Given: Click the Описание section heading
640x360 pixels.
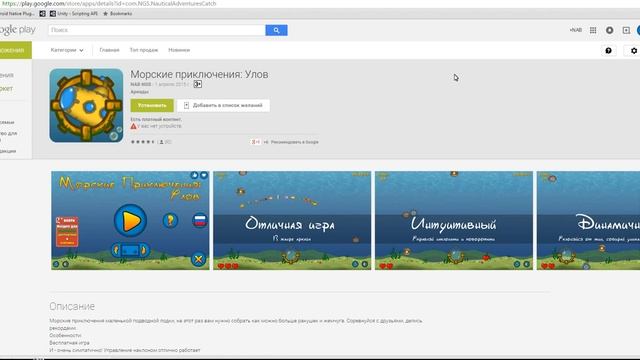Looking at the screenshot, I should click(x=72, y=306).
